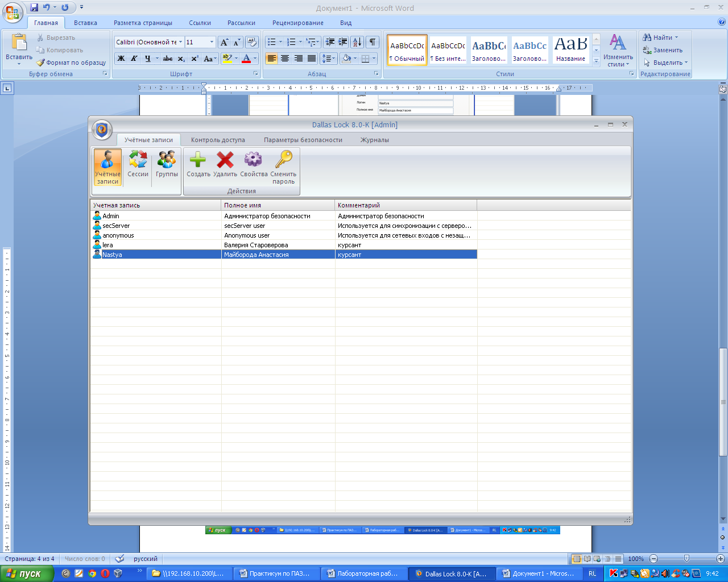Toggle show paragraph marks ¶ in Word

[x=373, y=42]
